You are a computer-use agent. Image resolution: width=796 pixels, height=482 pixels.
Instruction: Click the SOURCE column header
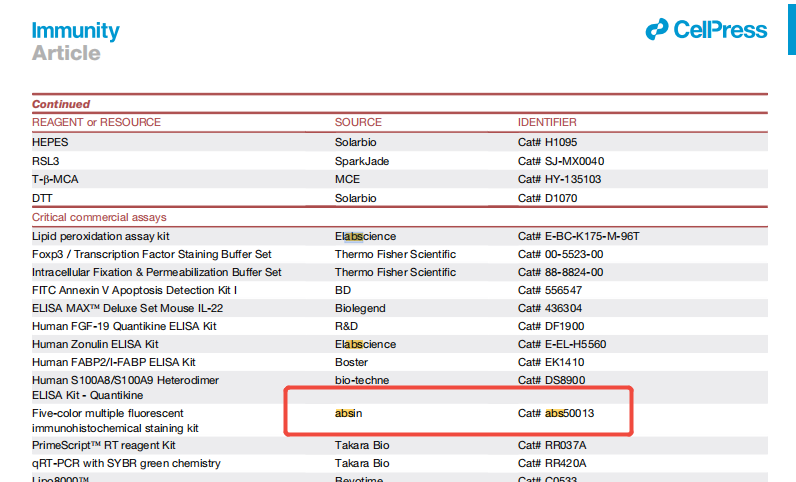[x=358, y=122]
